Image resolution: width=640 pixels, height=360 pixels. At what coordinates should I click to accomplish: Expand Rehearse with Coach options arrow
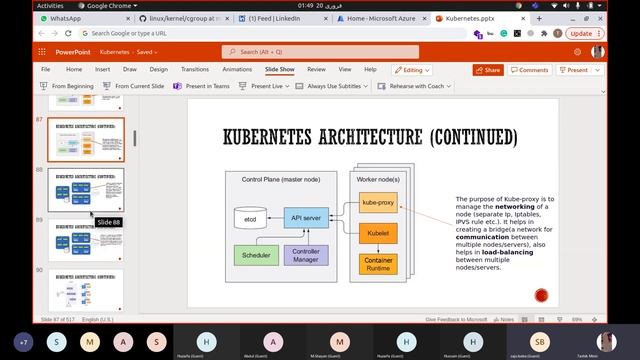pyautogui.click(x=449, y=86)
